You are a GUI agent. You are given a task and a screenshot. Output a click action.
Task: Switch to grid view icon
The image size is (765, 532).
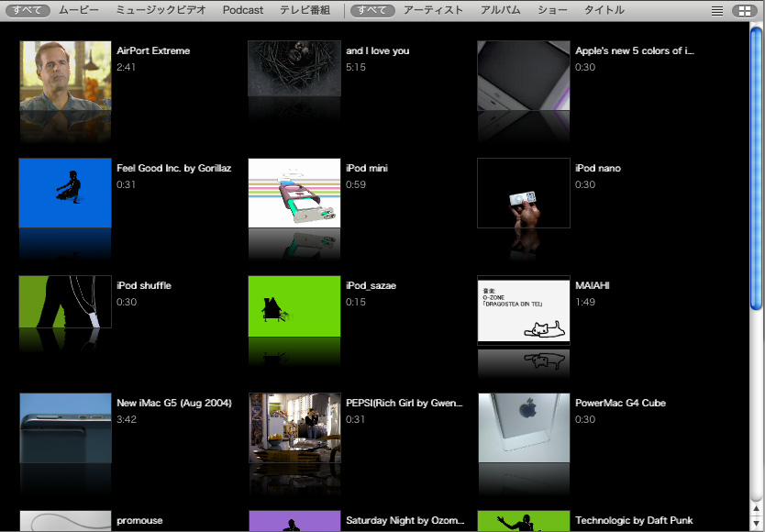point(745,11)
